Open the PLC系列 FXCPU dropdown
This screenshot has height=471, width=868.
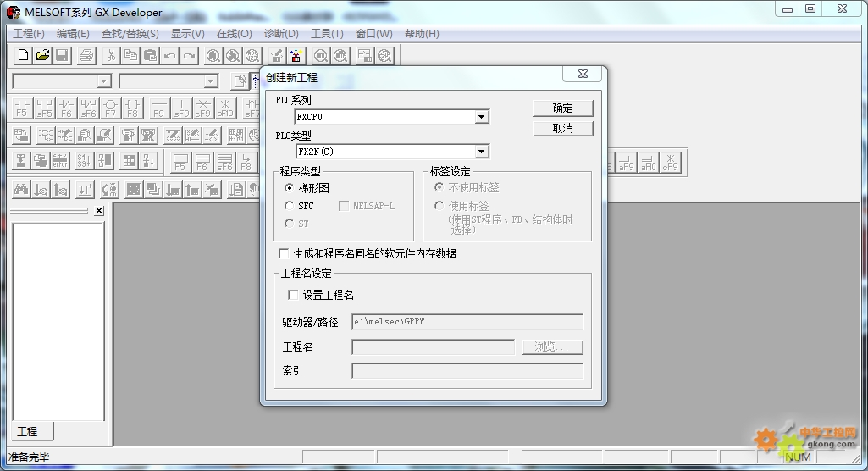(481, 117)
